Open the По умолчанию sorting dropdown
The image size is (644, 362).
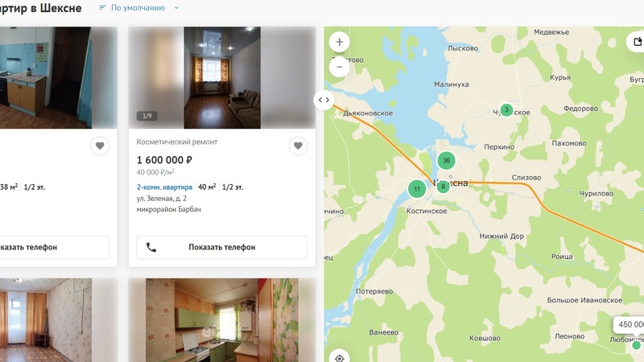[138, 8]
